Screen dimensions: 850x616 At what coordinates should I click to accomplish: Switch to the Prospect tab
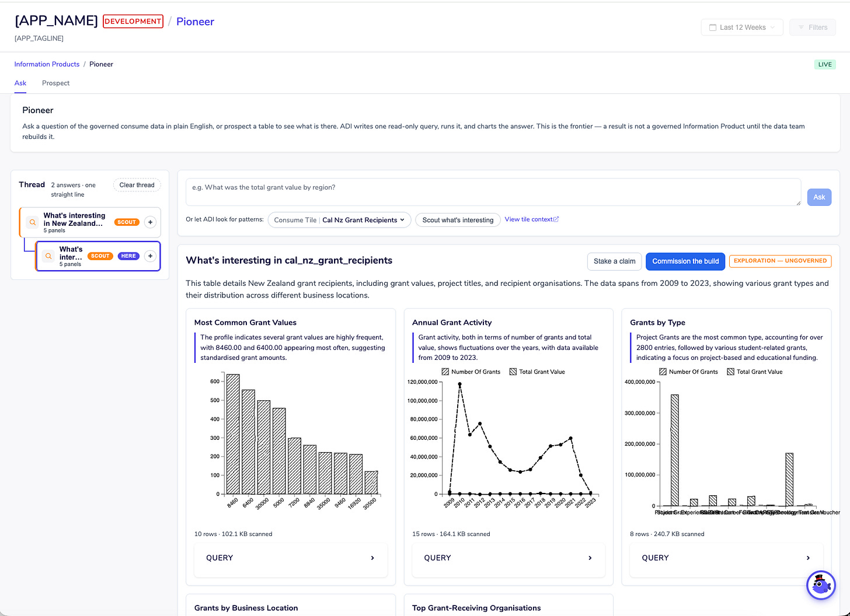tap(55, 83)
